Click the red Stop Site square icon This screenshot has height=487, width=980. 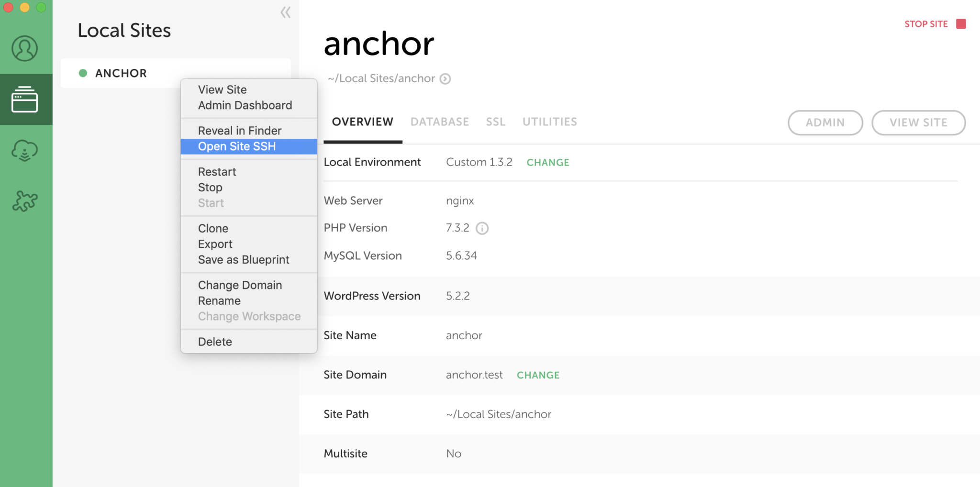[x=961, y=24]
